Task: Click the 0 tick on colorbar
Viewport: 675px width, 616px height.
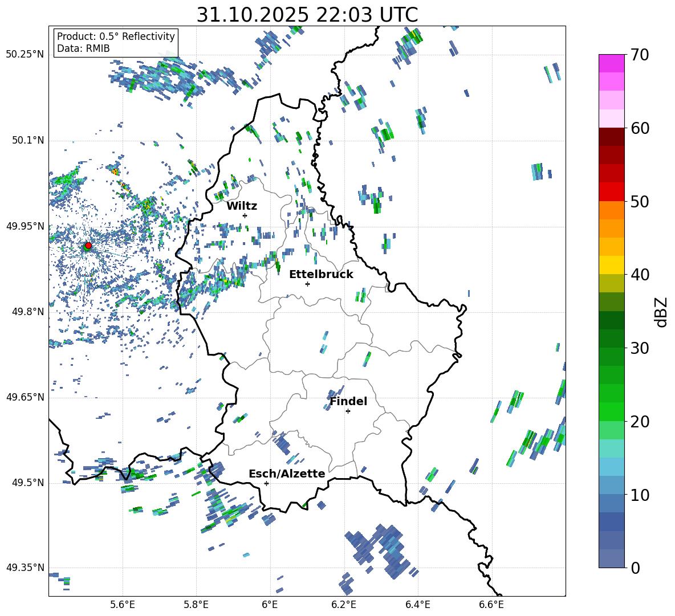Action: (x=635, y=568)
